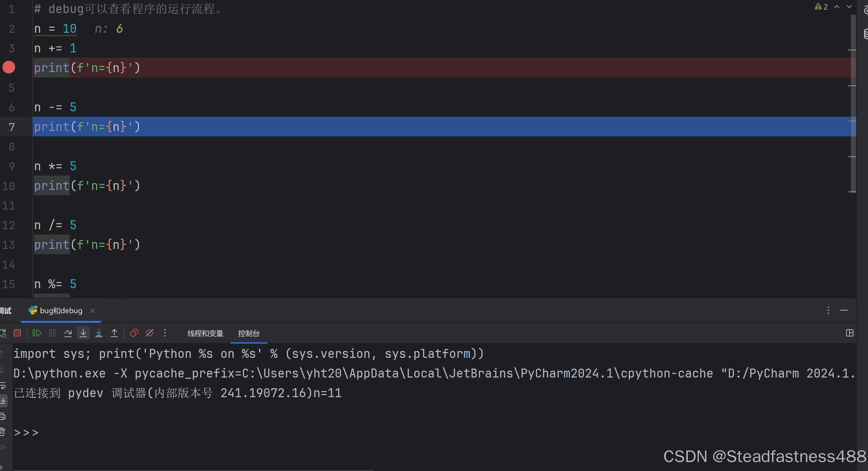Toggle soft-wrap in the console
868x471 pixels.
click(x=3, y=386)
